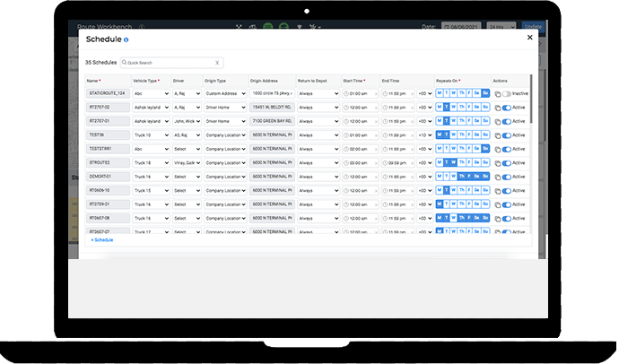Click clock icon in STATICROUTE_124 start time
619x364 pixels.
(346, 93)
